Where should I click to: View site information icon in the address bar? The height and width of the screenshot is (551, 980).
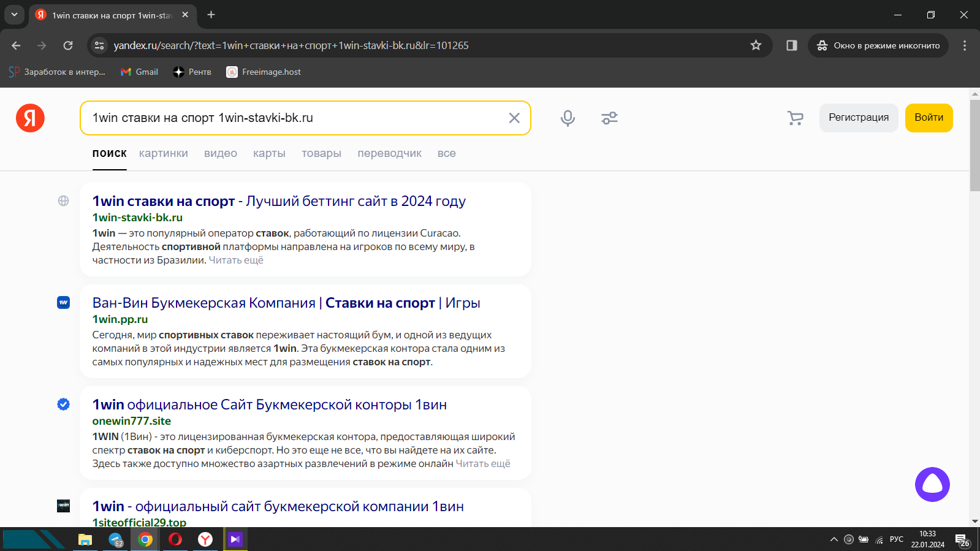point(99,45)
